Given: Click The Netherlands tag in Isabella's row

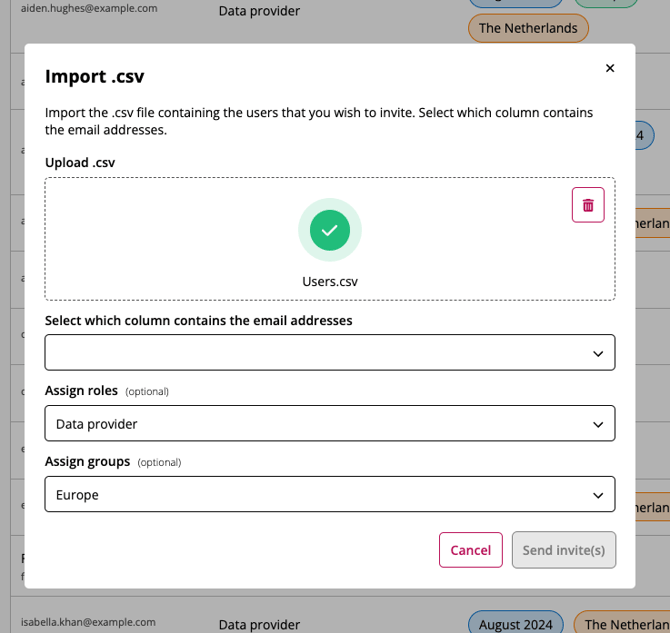Looking at the screenshot, I should [625, 624].
